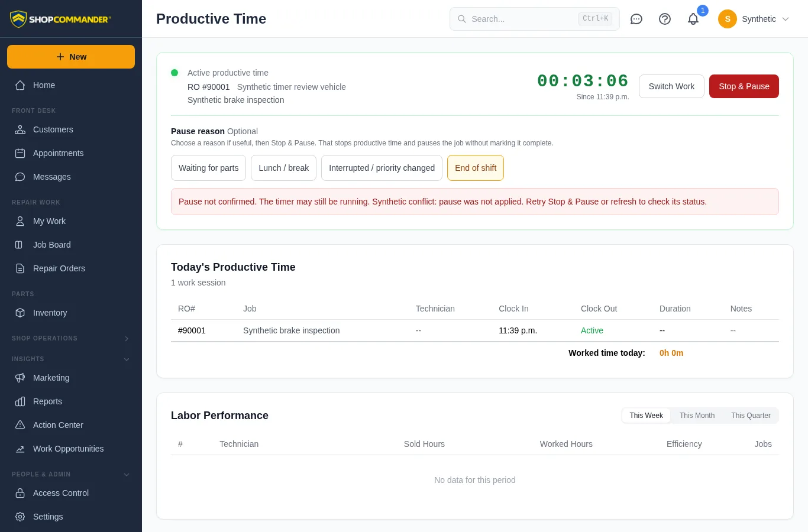Click the orange New button
The height and width of the screenshot is (532, 808).
click(x=71, y=57)
